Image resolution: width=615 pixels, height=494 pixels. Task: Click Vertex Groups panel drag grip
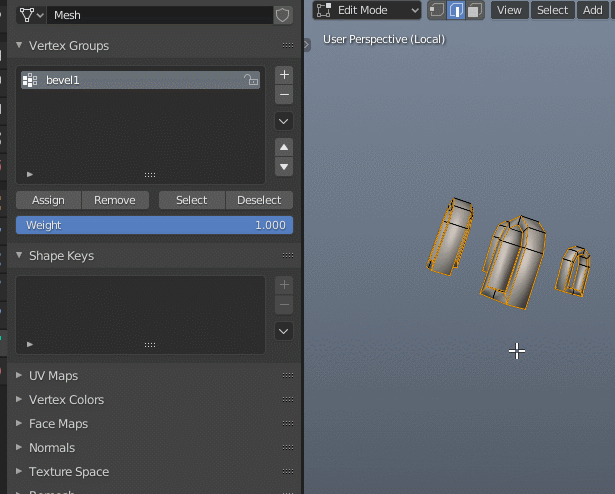click(x=288, y=46)
